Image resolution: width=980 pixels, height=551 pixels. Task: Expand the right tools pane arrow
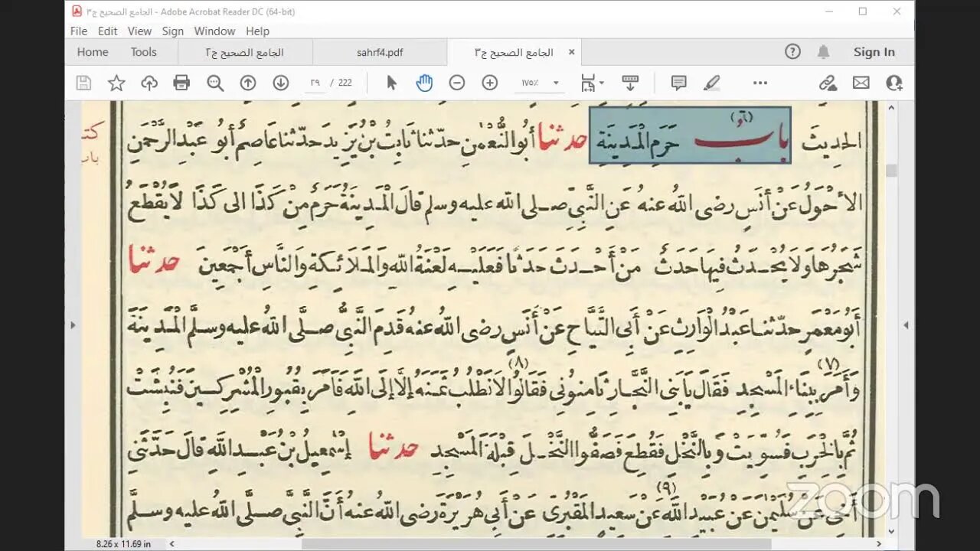pos(906,325)
